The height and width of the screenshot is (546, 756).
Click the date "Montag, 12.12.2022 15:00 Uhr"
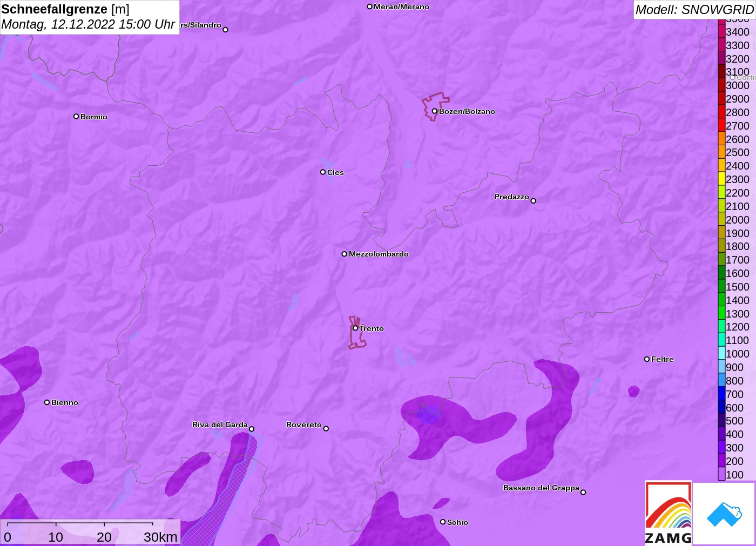[x=88, y=24]
